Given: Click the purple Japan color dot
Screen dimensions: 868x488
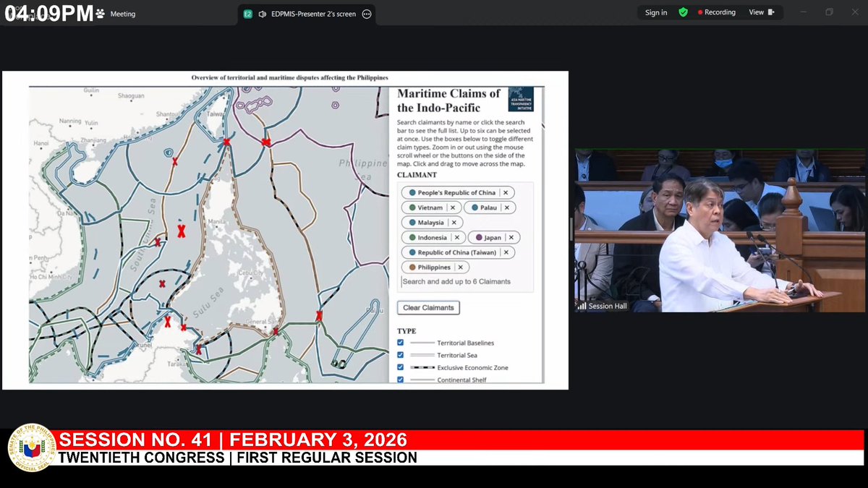Looking at the screenshot, I should [479, 237].
